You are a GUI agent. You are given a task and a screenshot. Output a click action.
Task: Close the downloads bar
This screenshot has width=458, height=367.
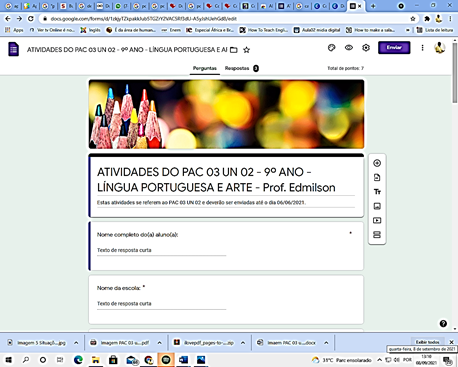tap(451, 342)
